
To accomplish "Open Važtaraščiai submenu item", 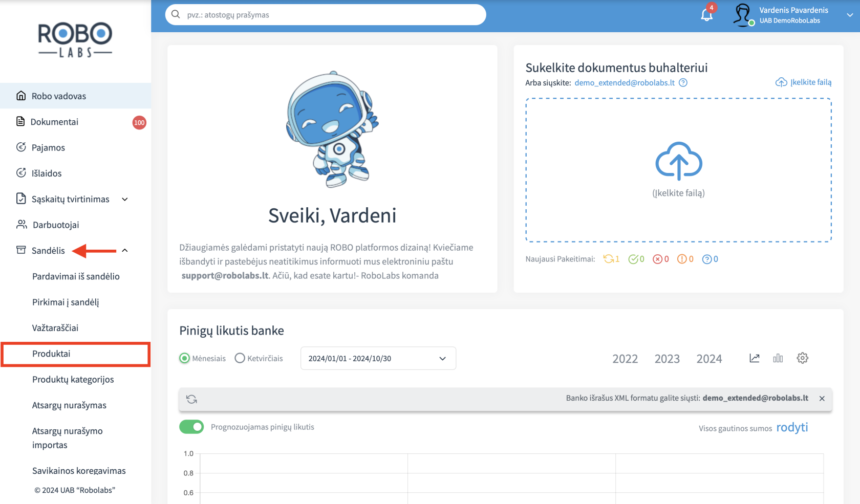I will pyautogui.click(x=55, y=327).
